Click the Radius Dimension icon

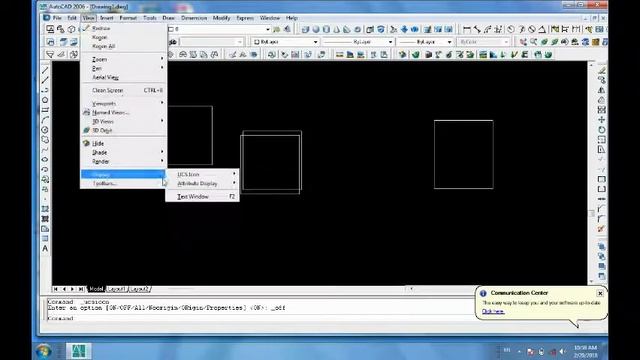point(511,29)
